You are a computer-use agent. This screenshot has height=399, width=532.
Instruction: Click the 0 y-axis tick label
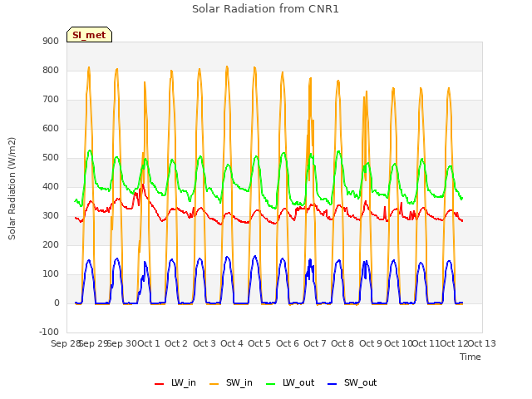[x=57, y=303]
